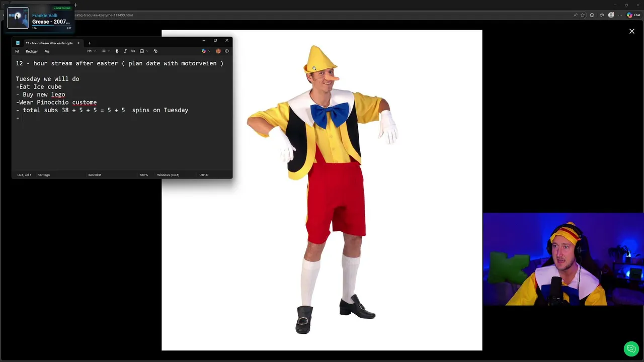Click the zoom percentage in Notepad status bar
Viewport: 644px width, 362px height.
tap(144, 175)
